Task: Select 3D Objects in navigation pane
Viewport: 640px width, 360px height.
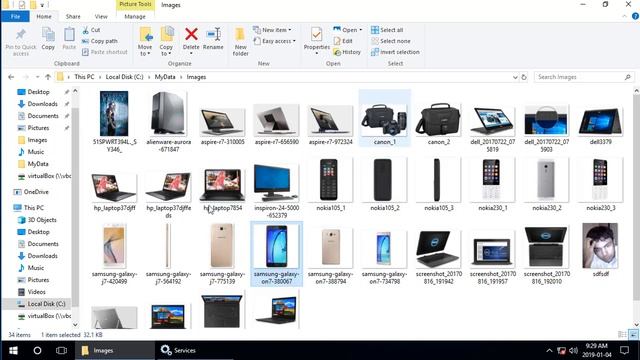Action: (37, 220)
